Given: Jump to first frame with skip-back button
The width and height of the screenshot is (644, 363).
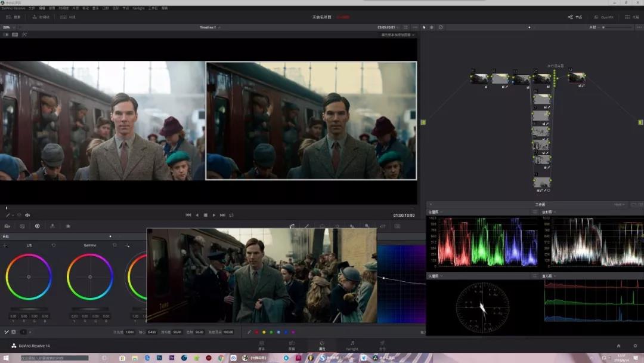Looking at the screenshot, I should [x=188, y=215].
